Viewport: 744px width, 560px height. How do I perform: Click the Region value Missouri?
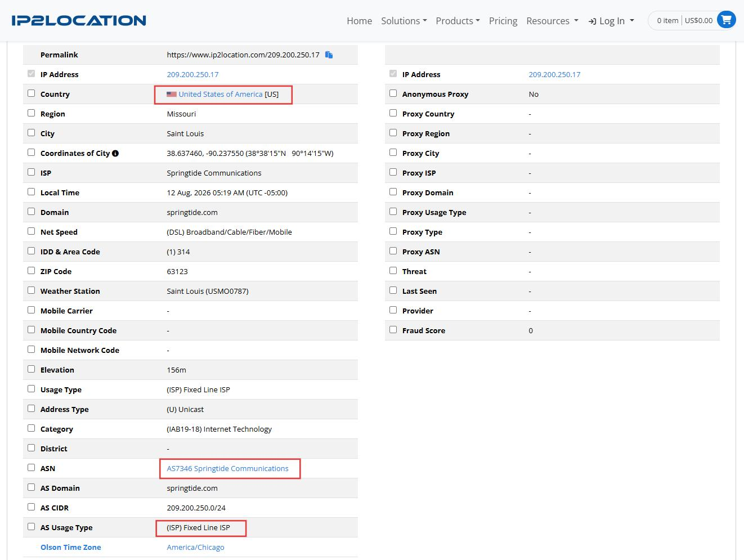pyautogui.click(x=181, y=114)
